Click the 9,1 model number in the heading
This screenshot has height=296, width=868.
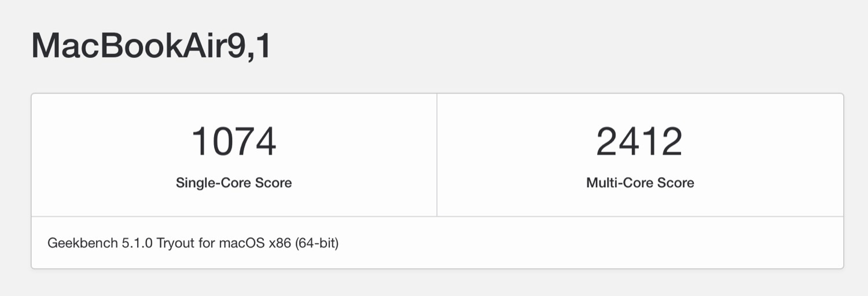click(249, 45)
